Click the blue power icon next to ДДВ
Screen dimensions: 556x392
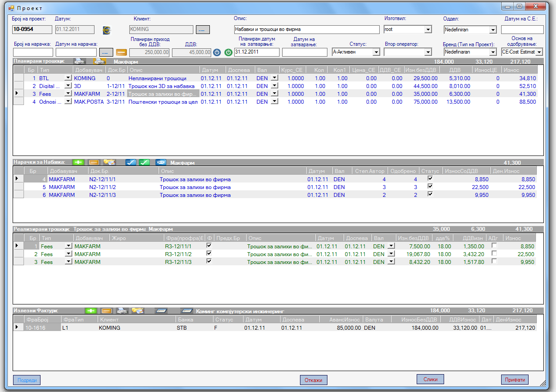[x=217, y=52]
